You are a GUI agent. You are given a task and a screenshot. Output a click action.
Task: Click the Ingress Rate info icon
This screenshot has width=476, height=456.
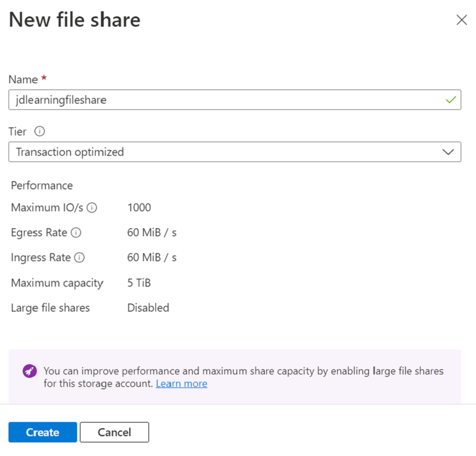(79, 258)
